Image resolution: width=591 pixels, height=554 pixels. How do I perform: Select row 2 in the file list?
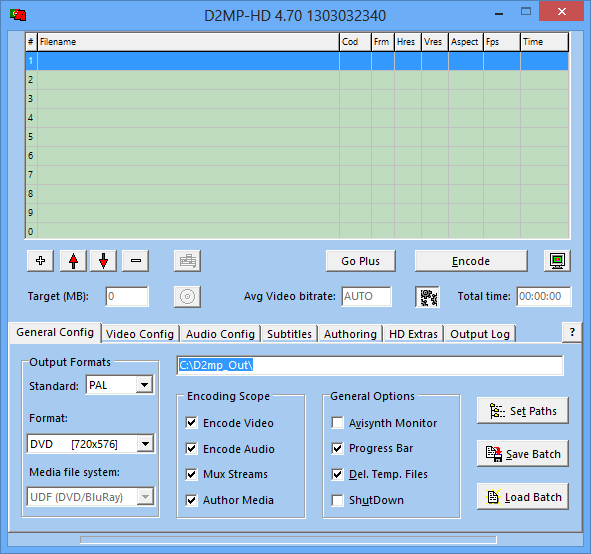coord(297,80)
